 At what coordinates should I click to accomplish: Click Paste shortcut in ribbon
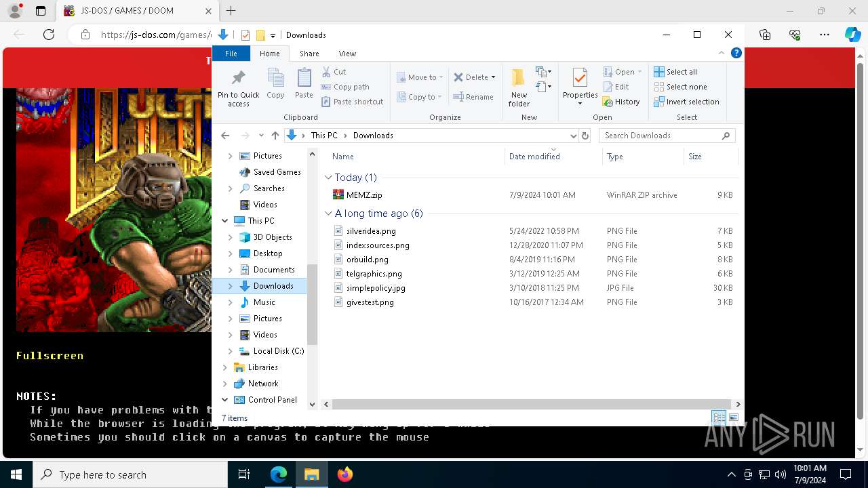pyautogui.click(x=353, y=102)
